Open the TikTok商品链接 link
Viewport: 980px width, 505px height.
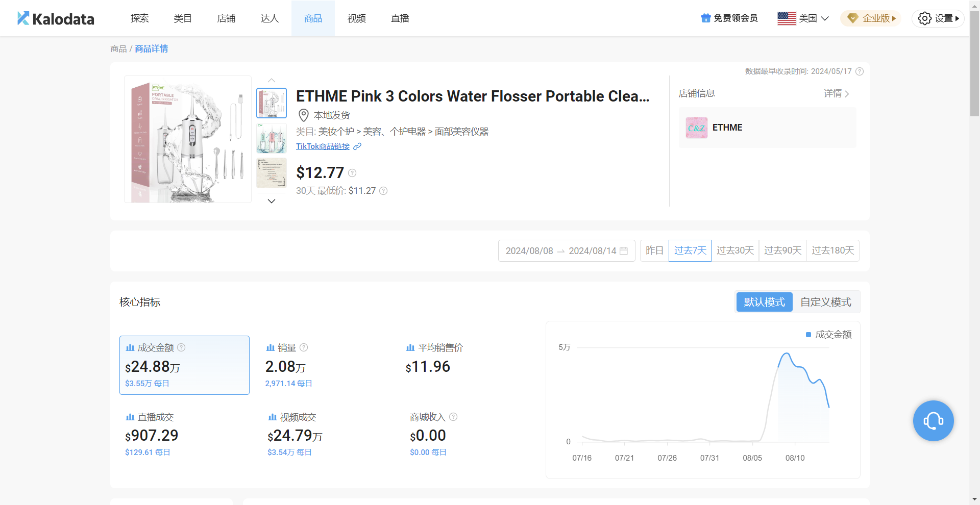coord(323,146)
